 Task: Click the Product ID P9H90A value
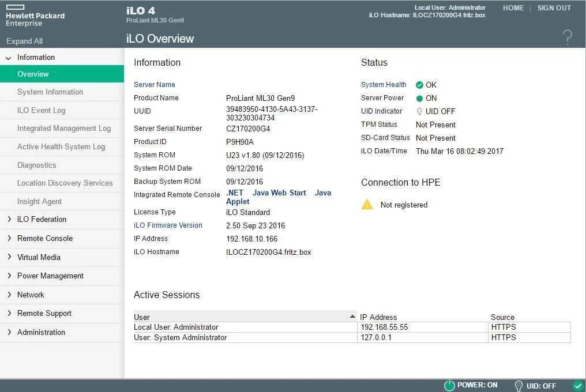239,142
